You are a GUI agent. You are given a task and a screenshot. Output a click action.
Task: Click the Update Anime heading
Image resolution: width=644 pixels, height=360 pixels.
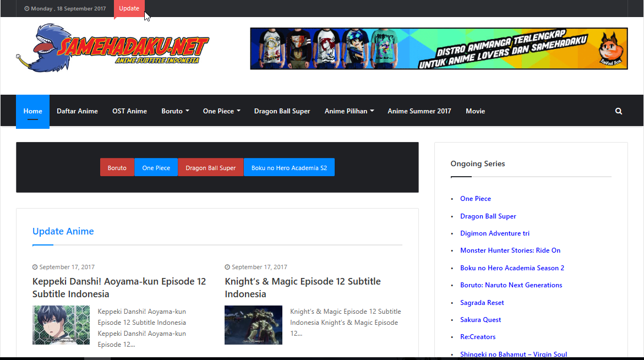(63, 231)
